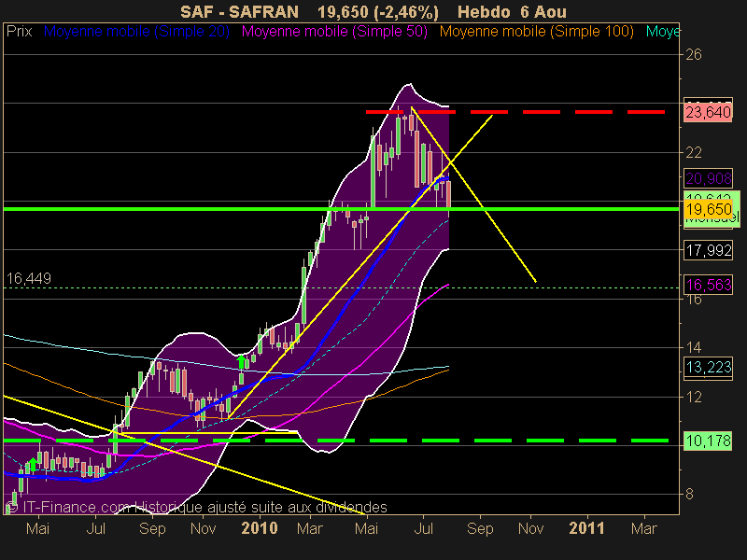Viewport: 747px width, 560px height.
Task: Click the purple 20,908 price label
Action: 708,178
